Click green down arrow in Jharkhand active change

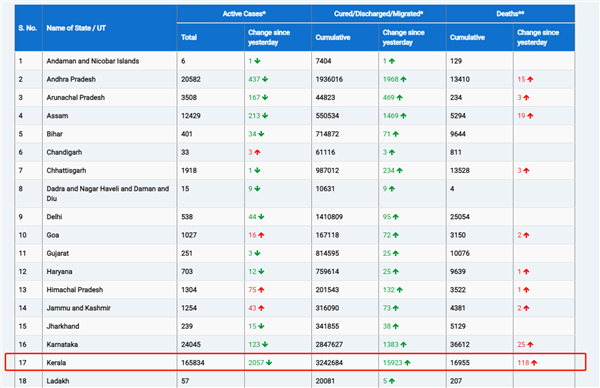(x=261, y=326)
